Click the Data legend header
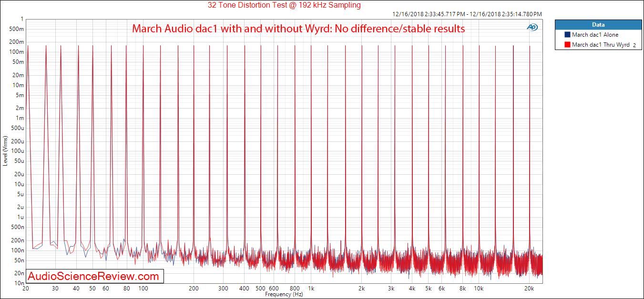The height and width of the screenshot is (299, 644). click(x=598, y=25)
